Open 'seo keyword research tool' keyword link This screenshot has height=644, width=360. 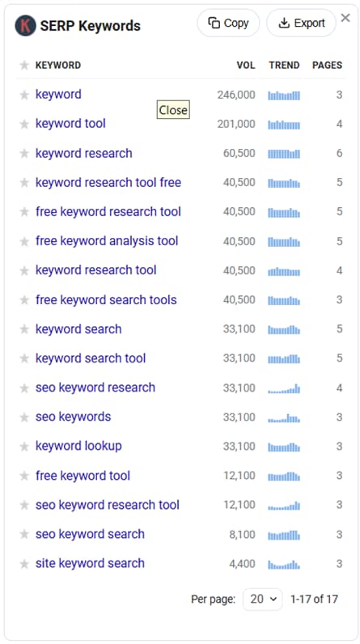(108, 505)
